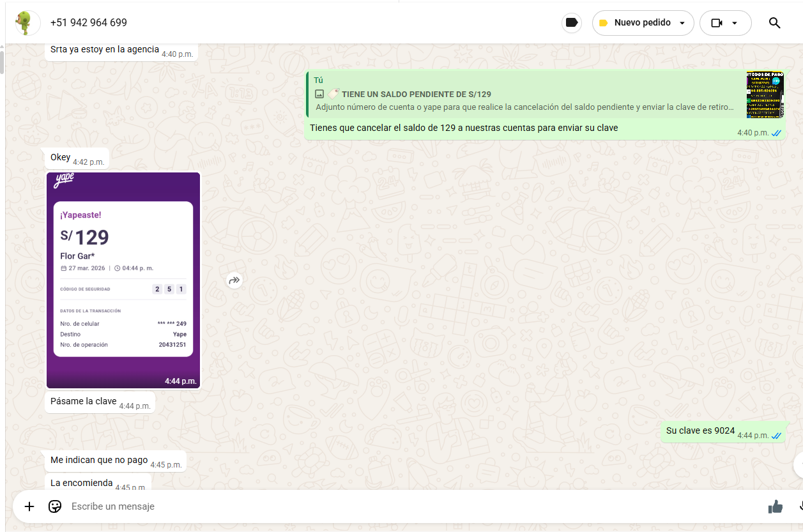Send a thumbs up reaction
Image resolution: width=803 pixels, height=532 pixels.
[x=776, y=506]
